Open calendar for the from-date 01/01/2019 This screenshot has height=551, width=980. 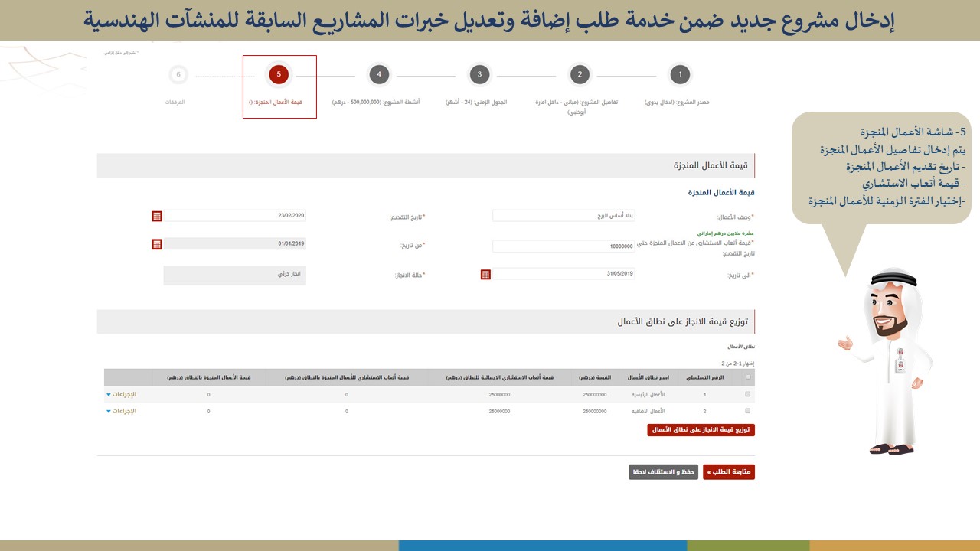(x=157, y=244)
